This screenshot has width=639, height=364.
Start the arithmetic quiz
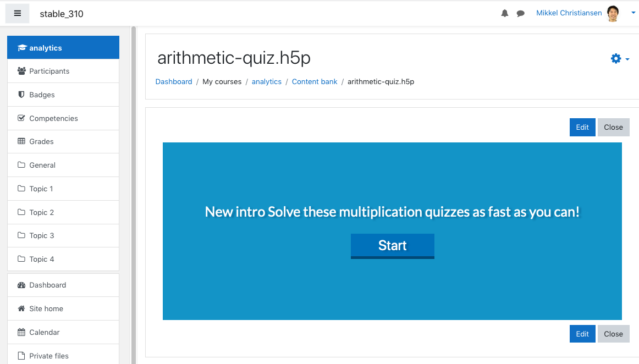click(x=393, y=246)
